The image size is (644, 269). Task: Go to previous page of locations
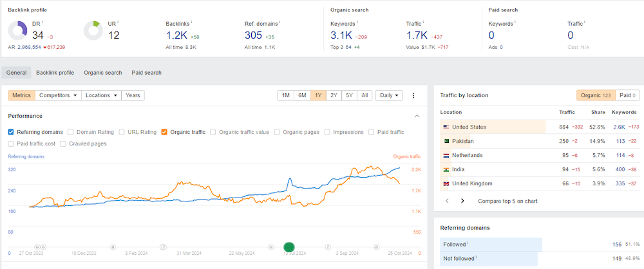[x=448, y=201]
